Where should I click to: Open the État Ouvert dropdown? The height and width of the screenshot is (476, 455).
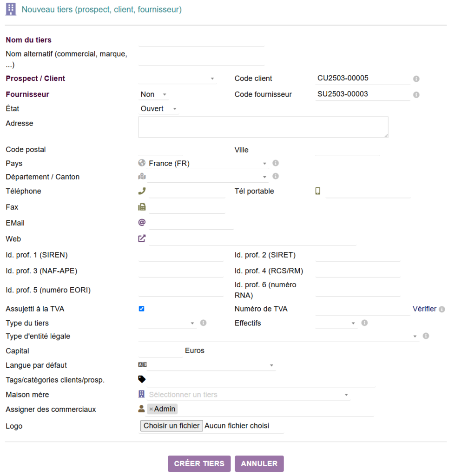pyautogui.click(x=158, y=109)
